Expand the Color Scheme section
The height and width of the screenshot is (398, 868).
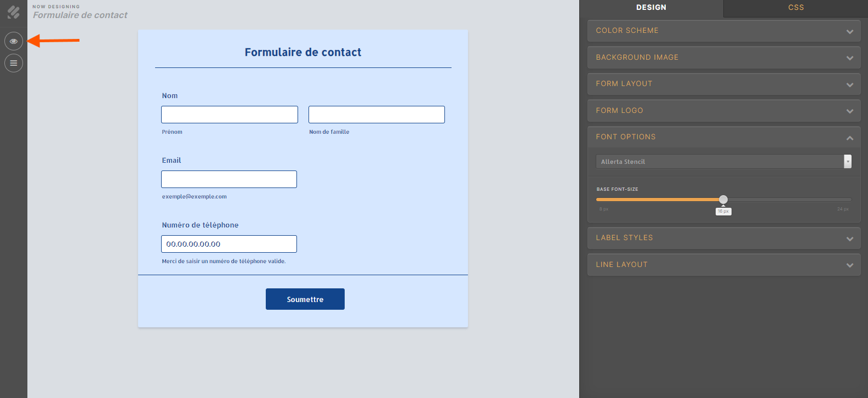pos(723,31)
